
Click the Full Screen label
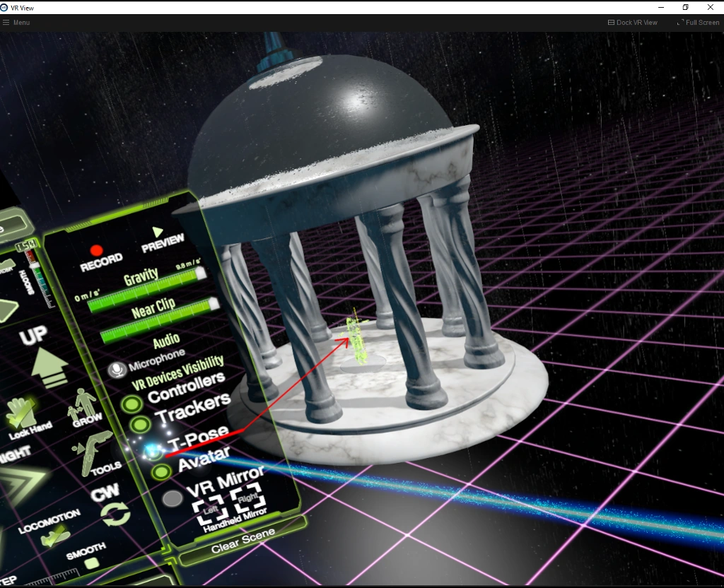702,22
